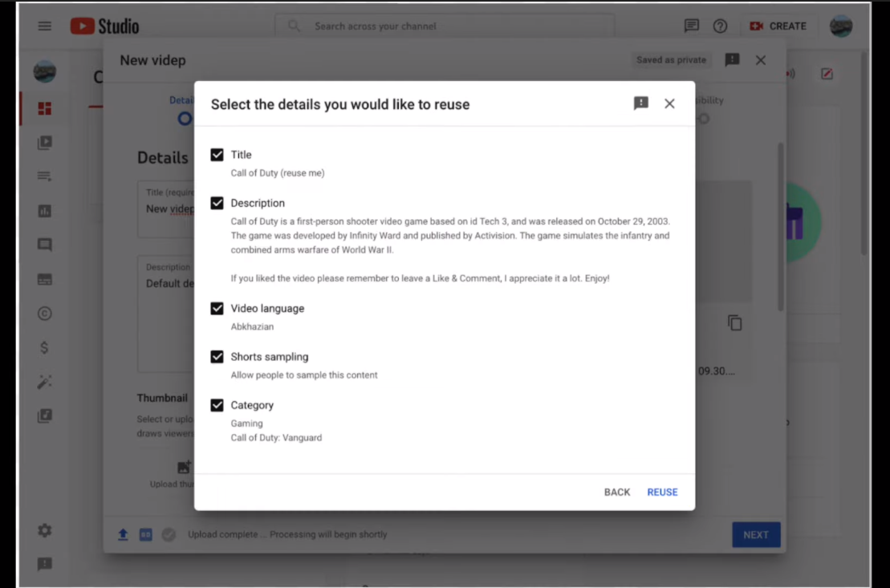
Task: Click the YouTube Studio logo
Action: (105, 26)
